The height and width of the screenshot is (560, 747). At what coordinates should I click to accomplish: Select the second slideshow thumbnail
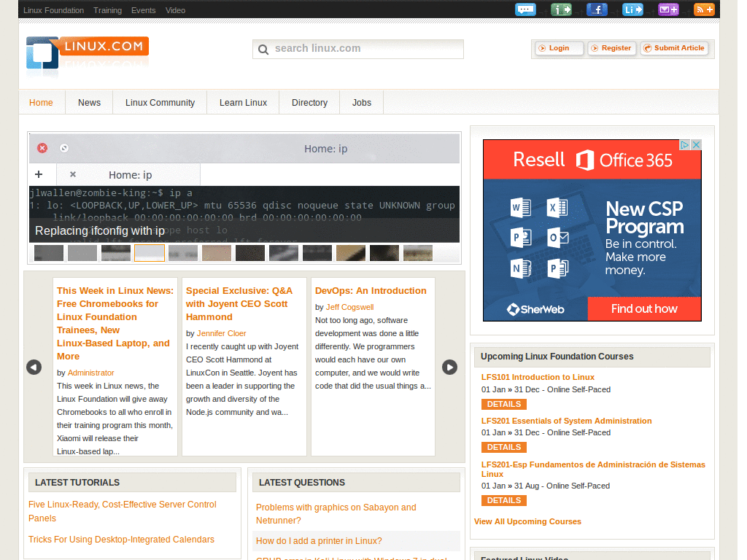pos(82,253)
